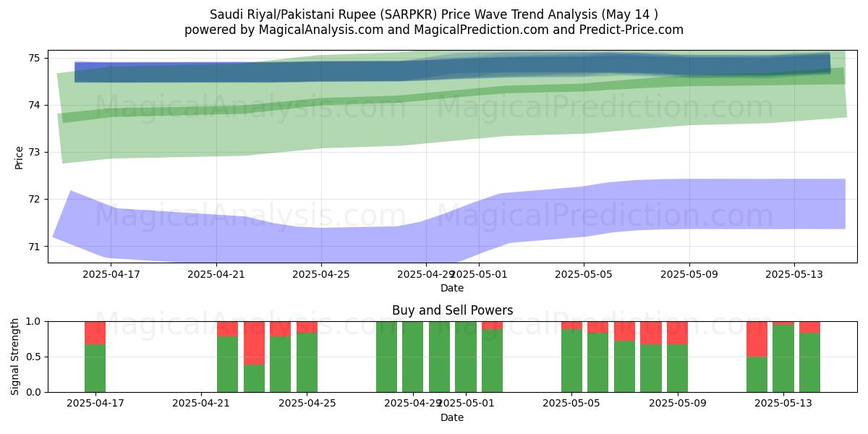Click the tall red sell segment for 2025-04-23
The image size is (868, 434).
(x=254, y=343)
